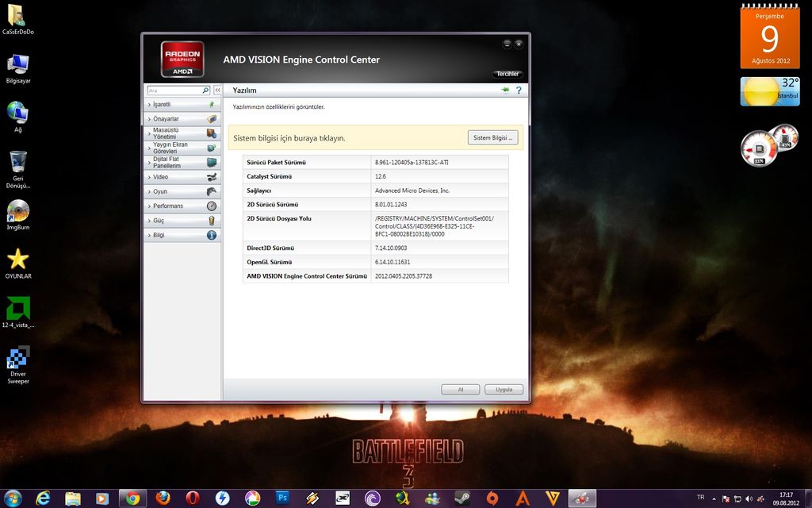Viewport: 812px width, 508px height.
Task: Select the Ağ network desktop icon
Action: [18, 117]
